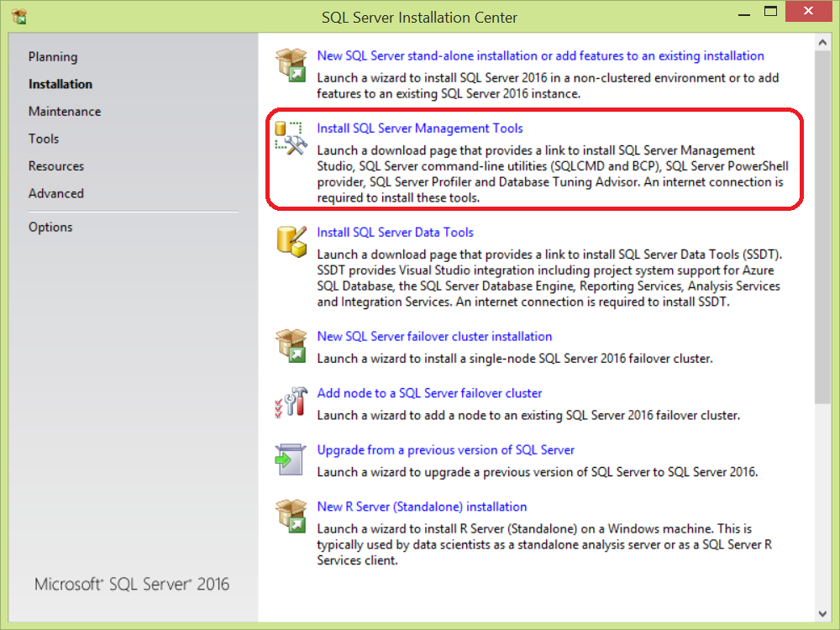Start New SQL Server failover cluster installation
The width and height of the screenshot is (840, 630).
[x=434, y=336]
